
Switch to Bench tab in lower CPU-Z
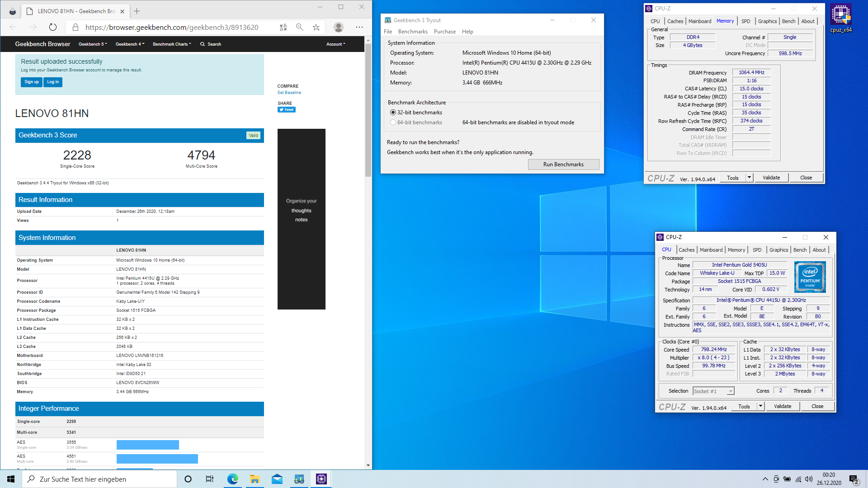(x=800, y=250)
